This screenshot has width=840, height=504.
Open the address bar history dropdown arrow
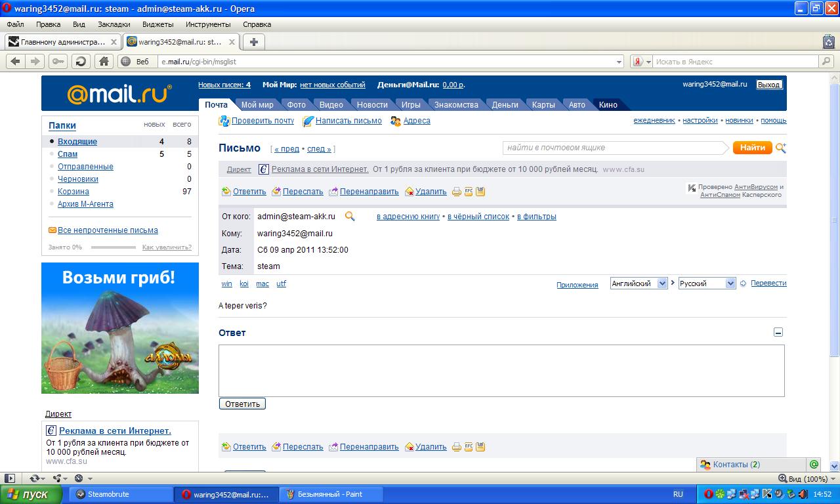[x=619, y=62]
